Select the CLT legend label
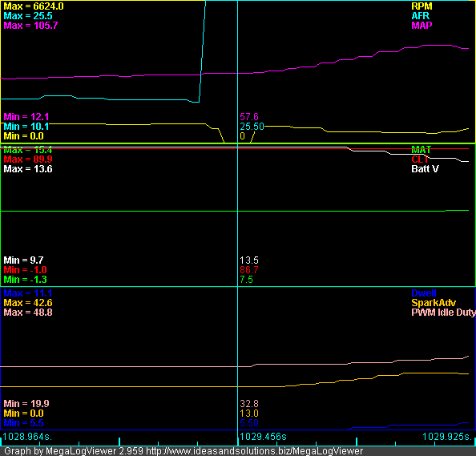Viewport: 476px width, 456px height. coord(420,159)
